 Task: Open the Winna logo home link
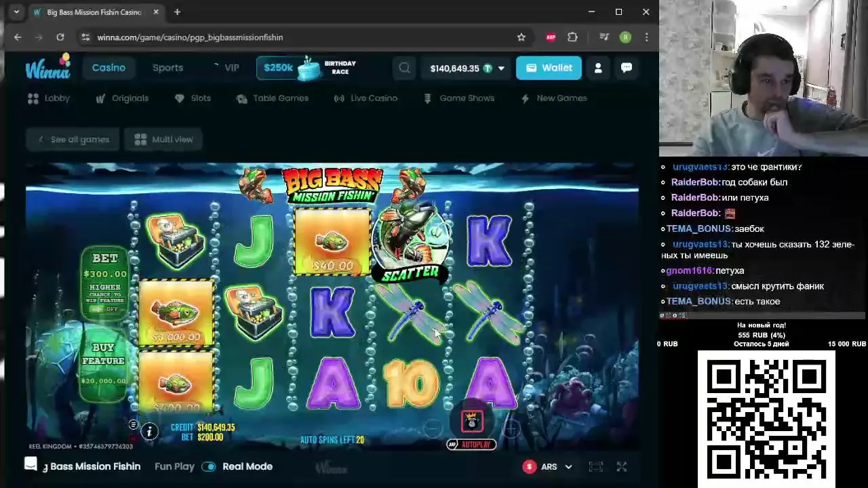click(47, 66)
